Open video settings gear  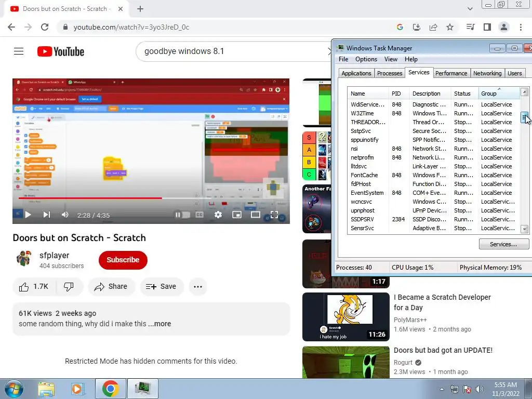(x=218, y=215)
